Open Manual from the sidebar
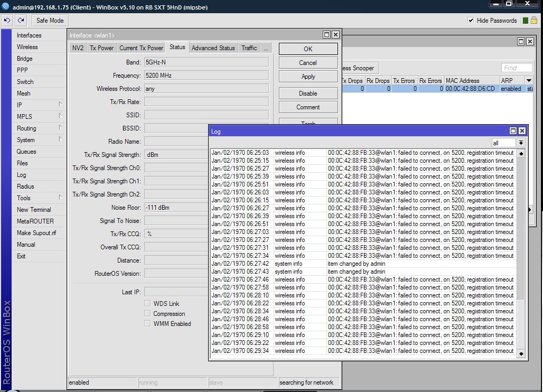The height and width of the screenshot is (392, 543). coord(39,244)
